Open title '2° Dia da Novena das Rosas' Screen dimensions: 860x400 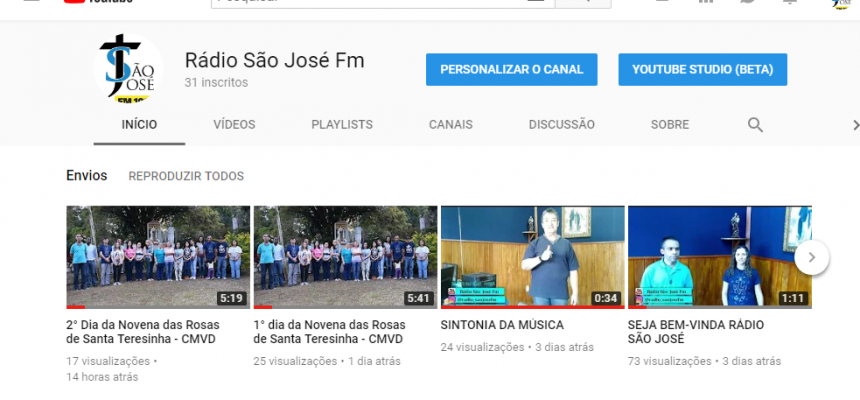143,332
